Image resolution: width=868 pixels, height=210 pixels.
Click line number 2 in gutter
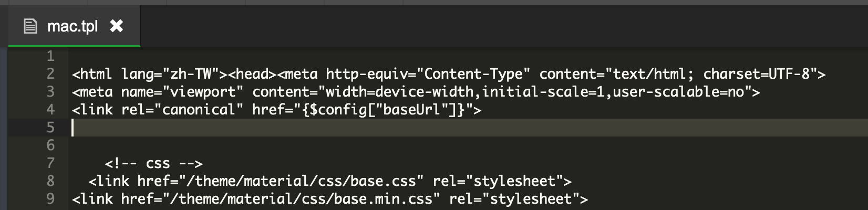(x=50, y=74)
